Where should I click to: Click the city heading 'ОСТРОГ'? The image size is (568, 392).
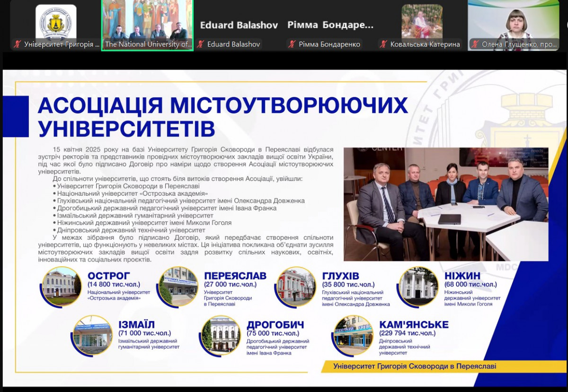[109, 276]
